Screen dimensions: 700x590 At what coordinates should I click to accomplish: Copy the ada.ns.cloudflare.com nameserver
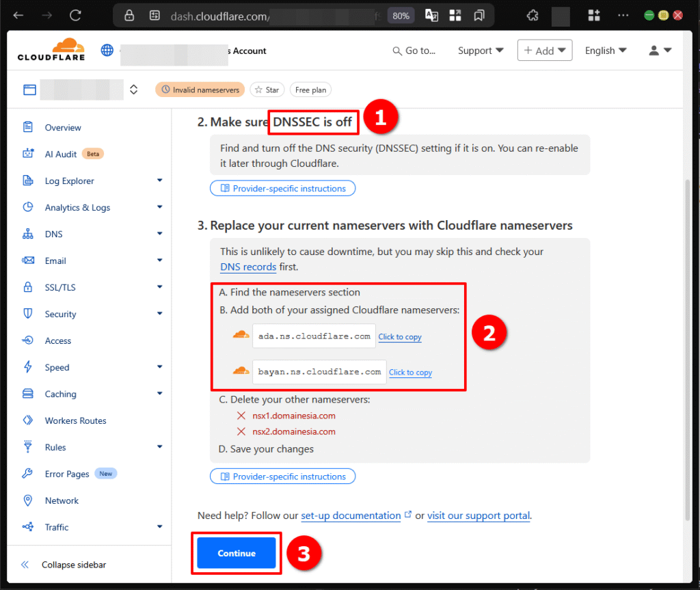[x=400, y=336]
